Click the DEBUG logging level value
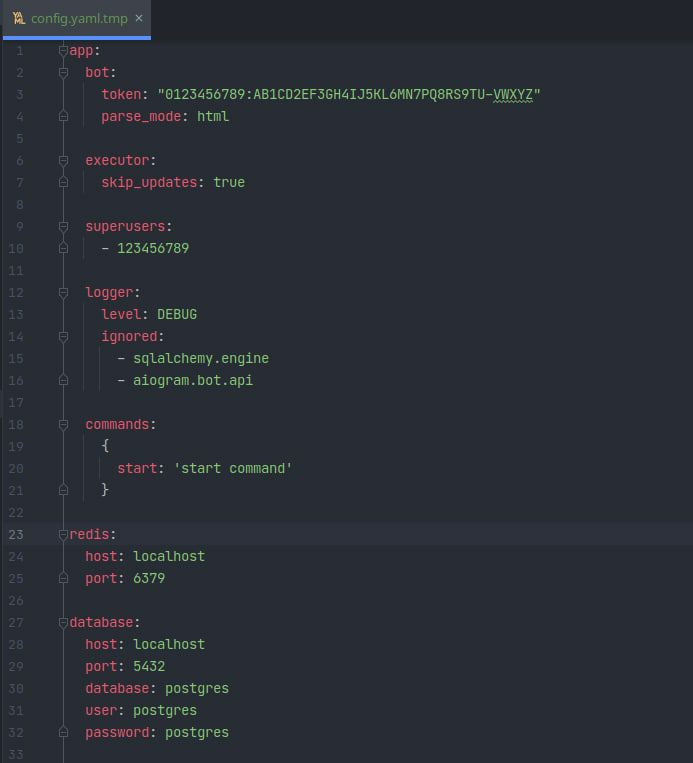The image size is (693, 763). [177, 314]
